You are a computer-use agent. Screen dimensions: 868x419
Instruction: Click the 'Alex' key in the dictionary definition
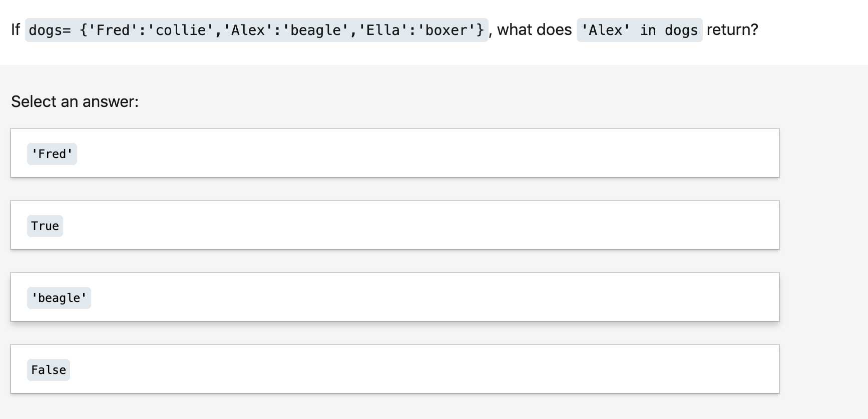point(248,30)
